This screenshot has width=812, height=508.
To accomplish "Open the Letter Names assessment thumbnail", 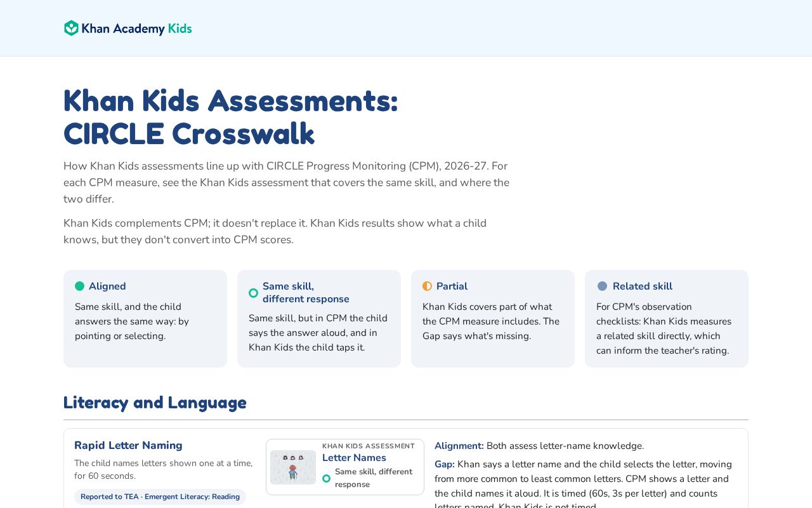I will click(293, 467).
